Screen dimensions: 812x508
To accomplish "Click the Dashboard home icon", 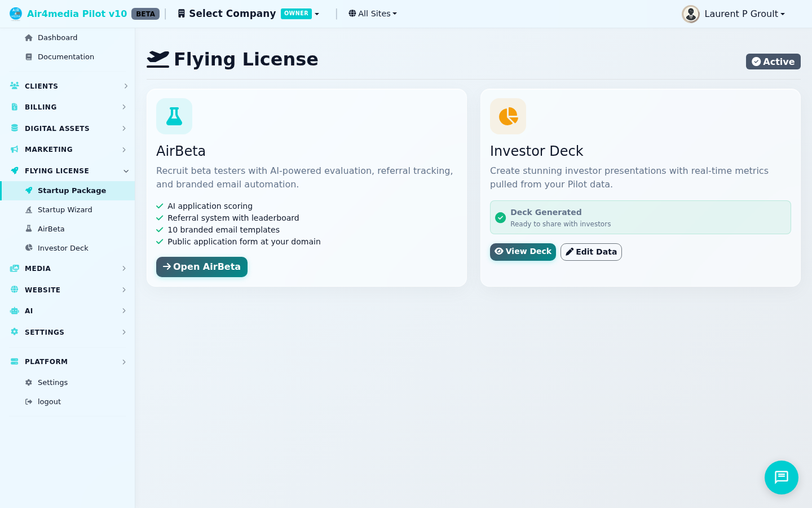I will click(x=28, y=37).
